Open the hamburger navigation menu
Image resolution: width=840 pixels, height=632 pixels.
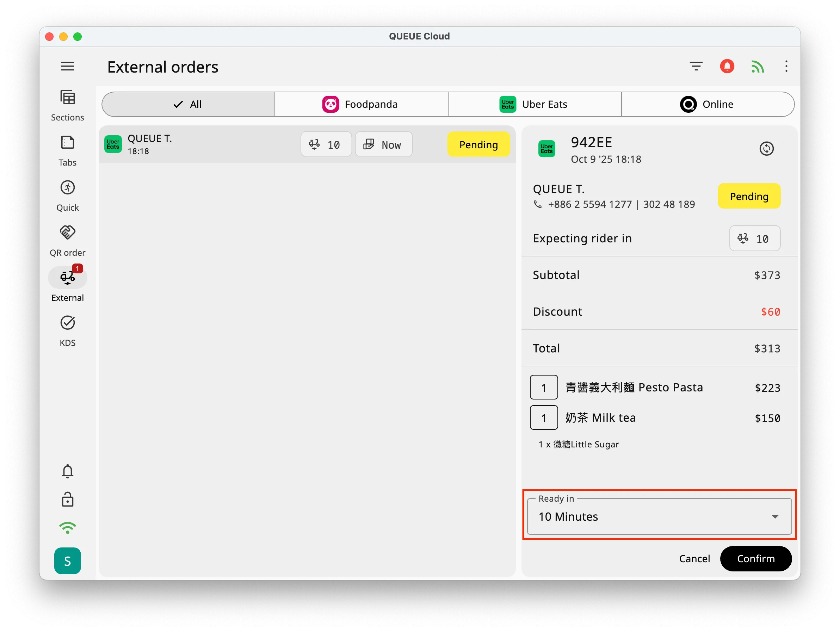68,67
